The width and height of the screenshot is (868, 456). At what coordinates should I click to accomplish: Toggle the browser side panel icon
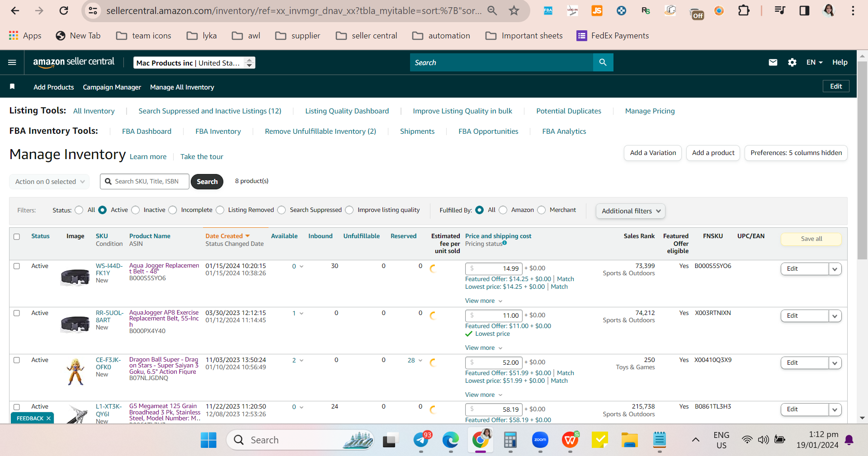pos(804,10)
